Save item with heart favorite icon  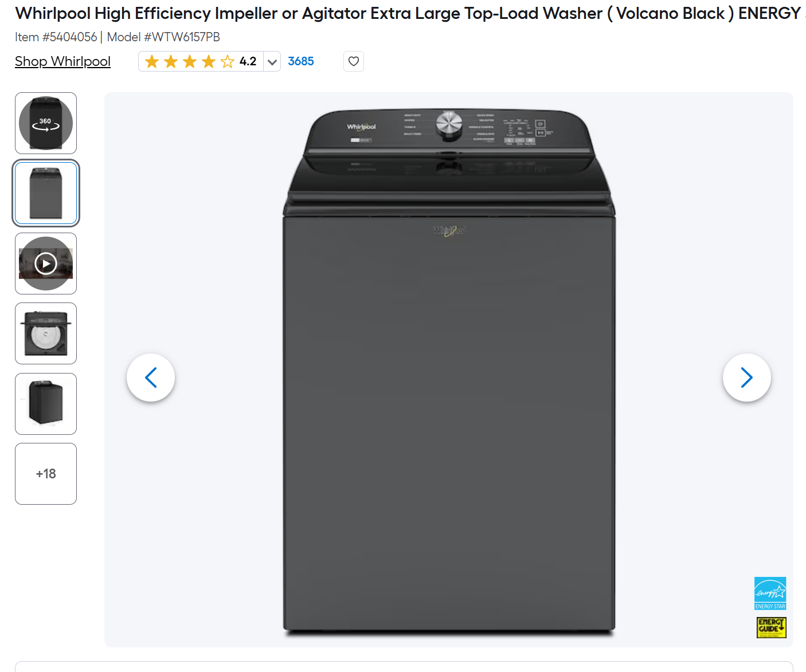[x=354, y=61]
